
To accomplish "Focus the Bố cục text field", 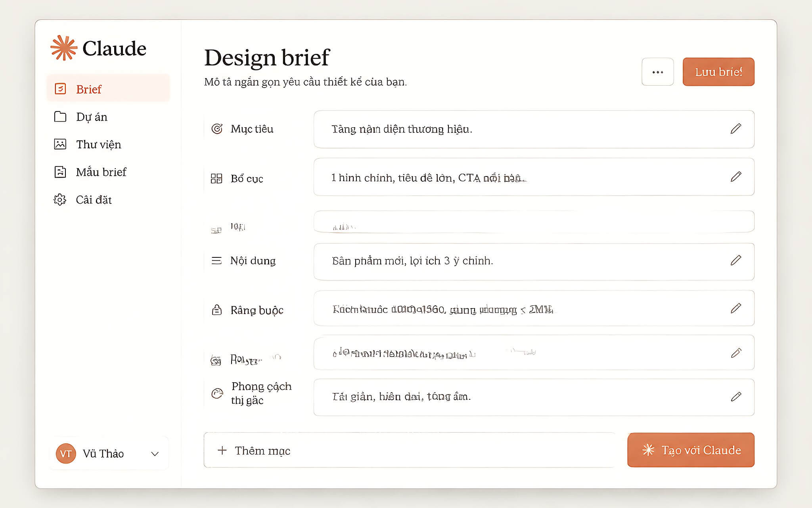I will coord(534,177).
